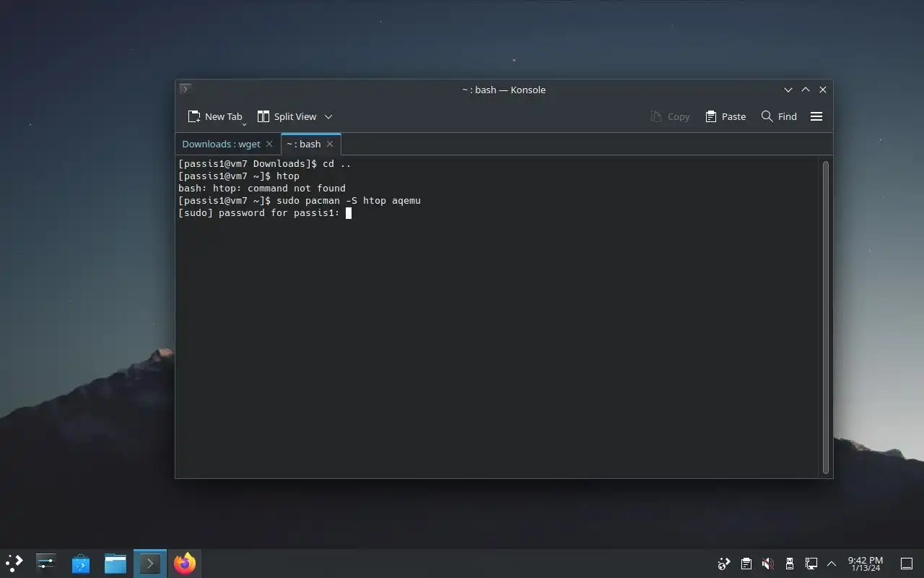Screen dimensions: 924x578
Task: Close the Downloads : wget tab
Action: pos(269,144)
